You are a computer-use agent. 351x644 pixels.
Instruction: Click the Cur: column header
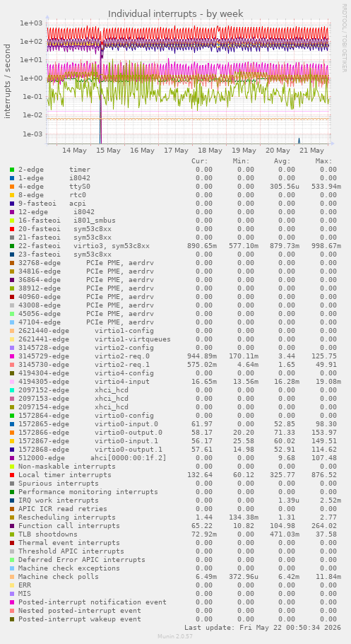(200, 161)
